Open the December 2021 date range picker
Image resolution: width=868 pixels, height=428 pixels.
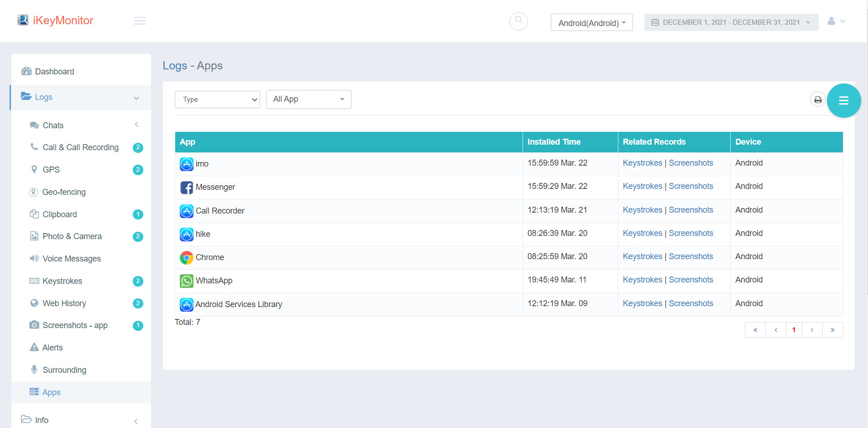(731, 22)
